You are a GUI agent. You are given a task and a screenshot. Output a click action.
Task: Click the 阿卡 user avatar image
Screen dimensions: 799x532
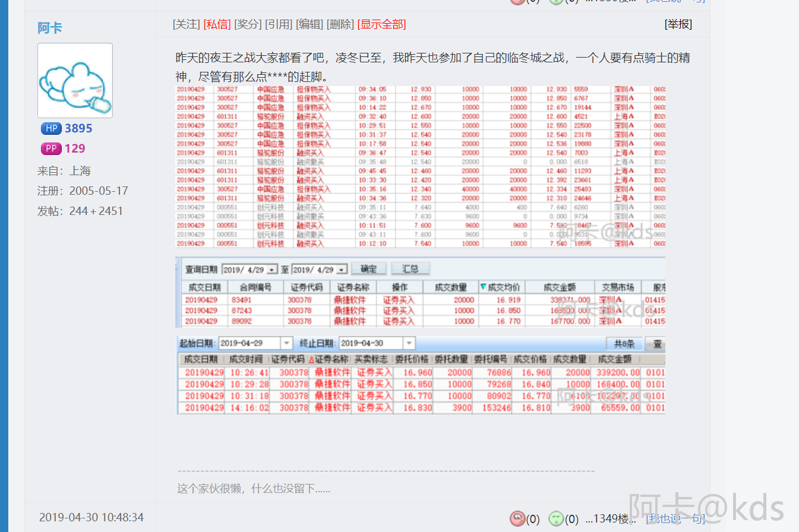[x=75, y=80]
